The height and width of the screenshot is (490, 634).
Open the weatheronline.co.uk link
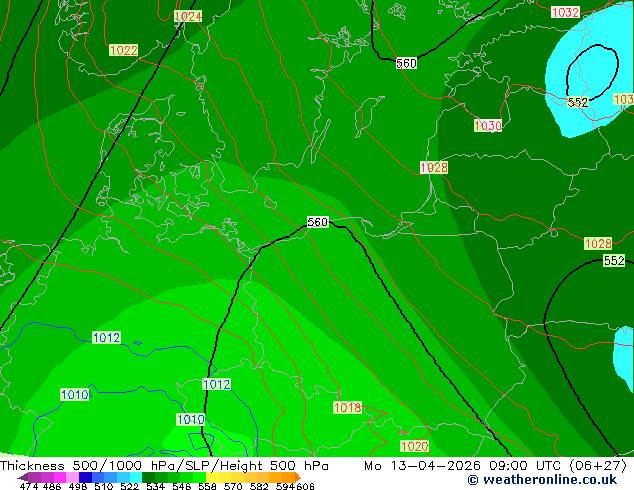542,480
